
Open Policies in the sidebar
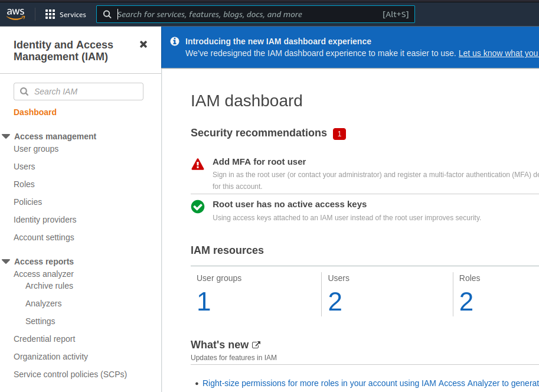point(28,202)
